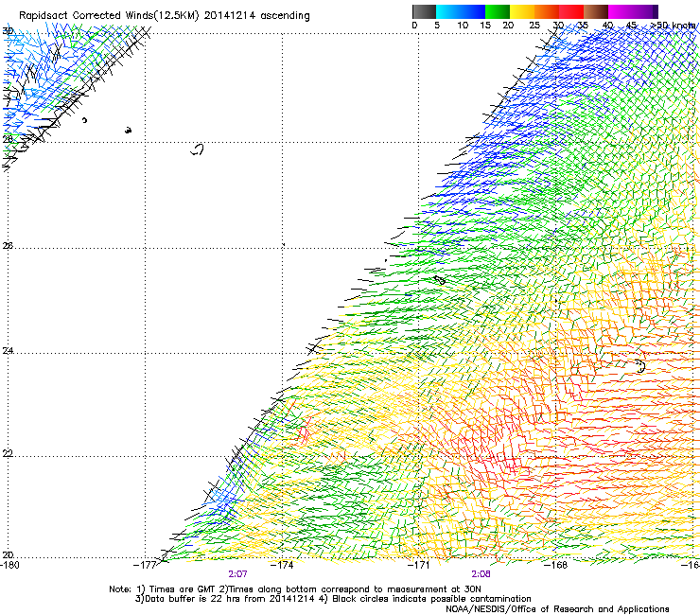Screen dimensions: 700x615
Task: Click the map title 'Rapidsact Corrected Winds(12.5KM)'
Action: coord(109,16)
